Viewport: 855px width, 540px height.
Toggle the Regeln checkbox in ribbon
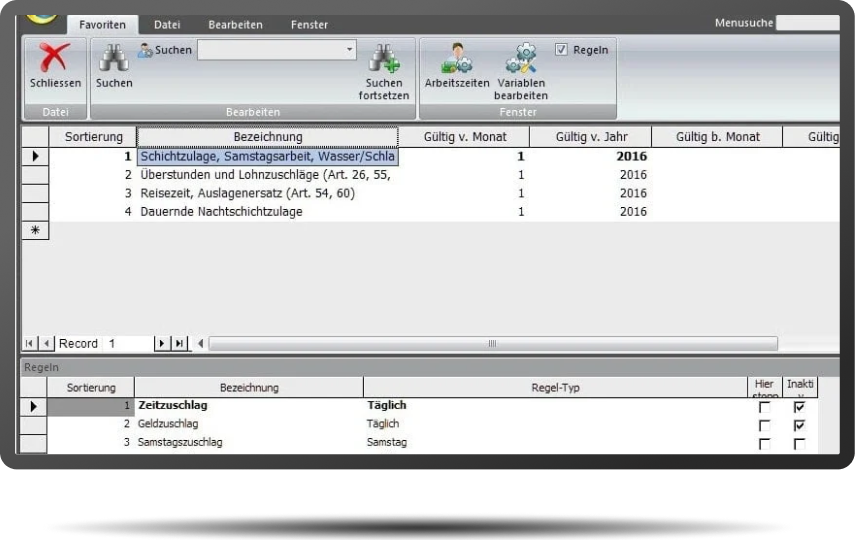pos(561,50)
